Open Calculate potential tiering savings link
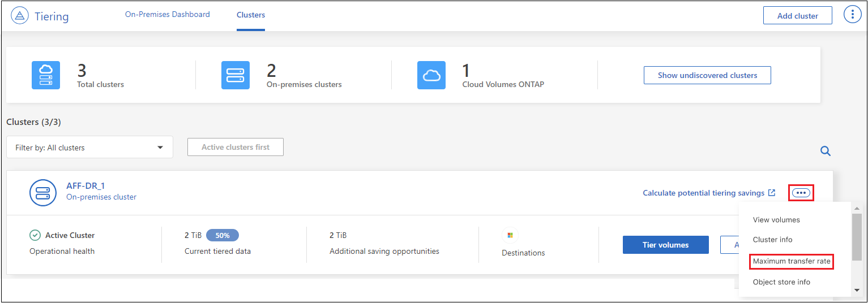The height and width of the screenshot is (303, 868). pyautogui.click(x=704, y=193)
